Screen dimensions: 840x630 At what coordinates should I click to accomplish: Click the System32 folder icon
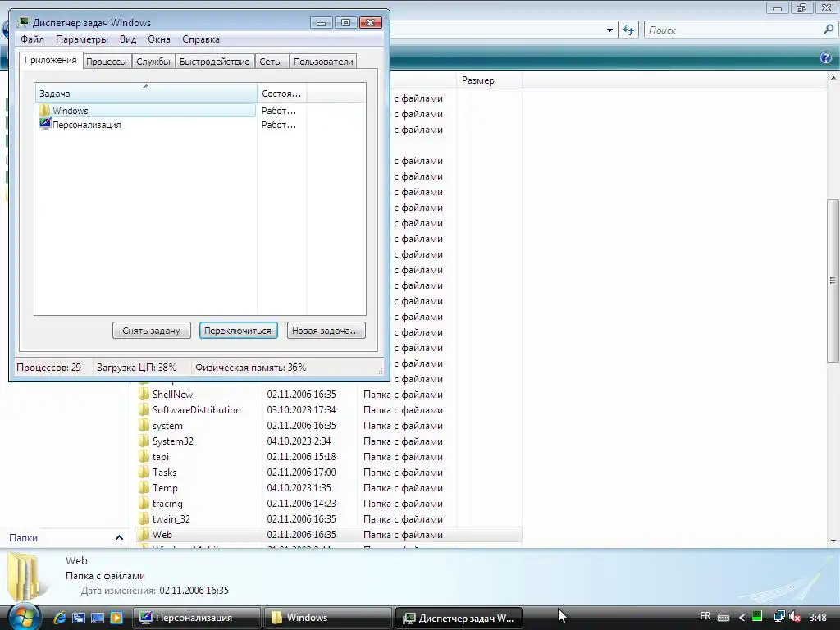(x=144, y=441)
